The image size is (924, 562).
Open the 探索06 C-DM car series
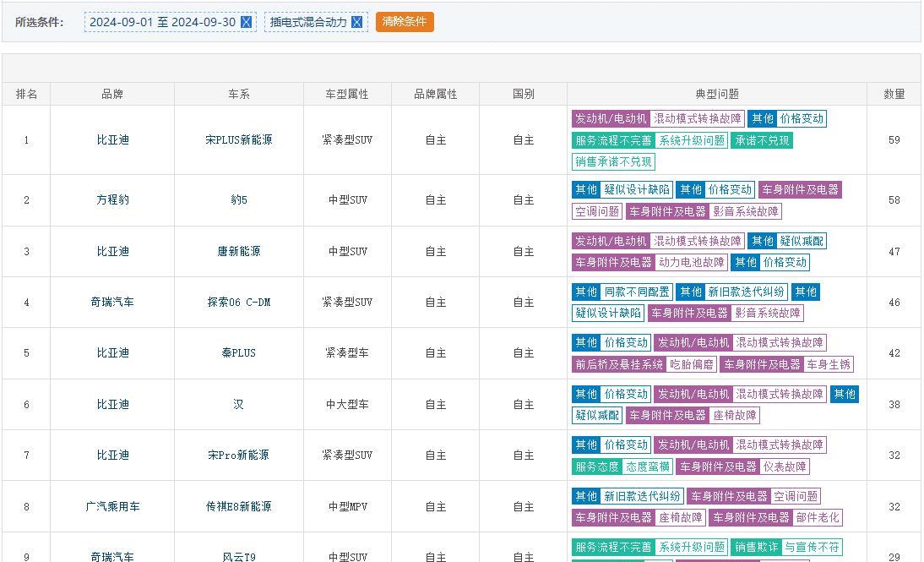(x=239, y=302)
